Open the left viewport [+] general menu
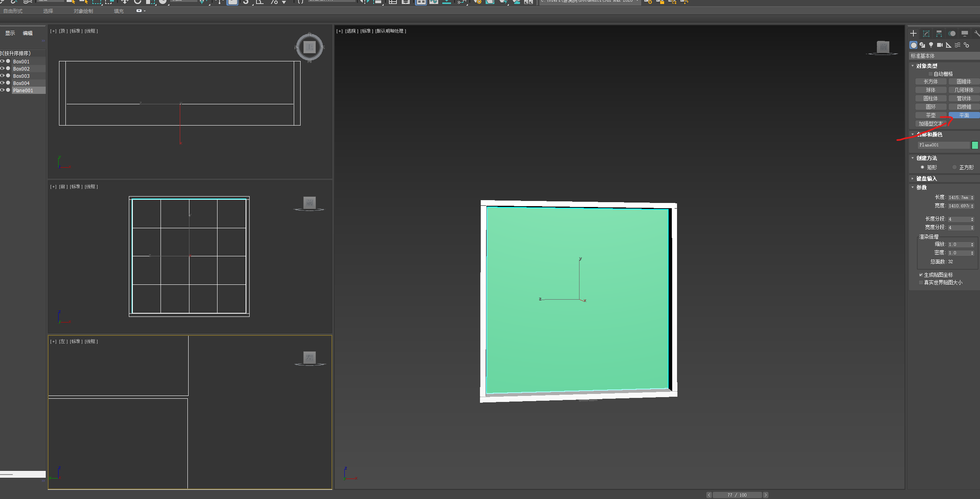The image size is (980, 499). (x=53, y=341)
